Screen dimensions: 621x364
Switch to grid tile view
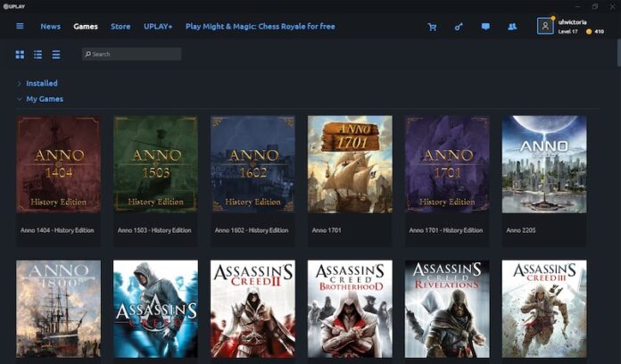pyautogui.click(x=20, y=54)
